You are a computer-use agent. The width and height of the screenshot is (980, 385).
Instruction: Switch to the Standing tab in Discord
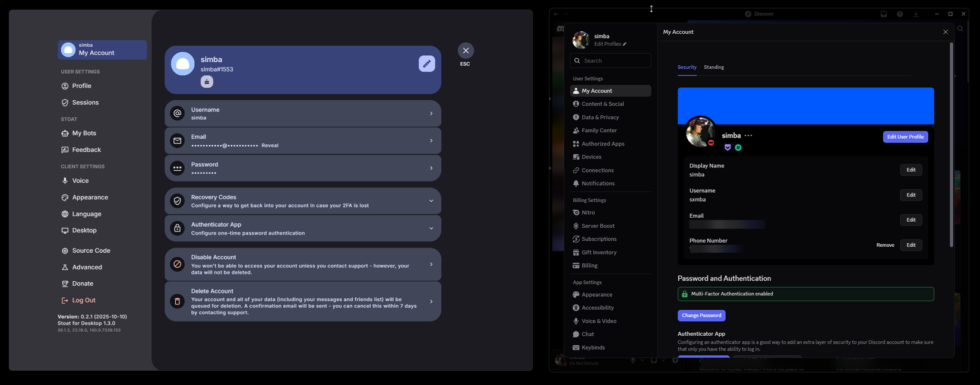[x=714, y=67]
